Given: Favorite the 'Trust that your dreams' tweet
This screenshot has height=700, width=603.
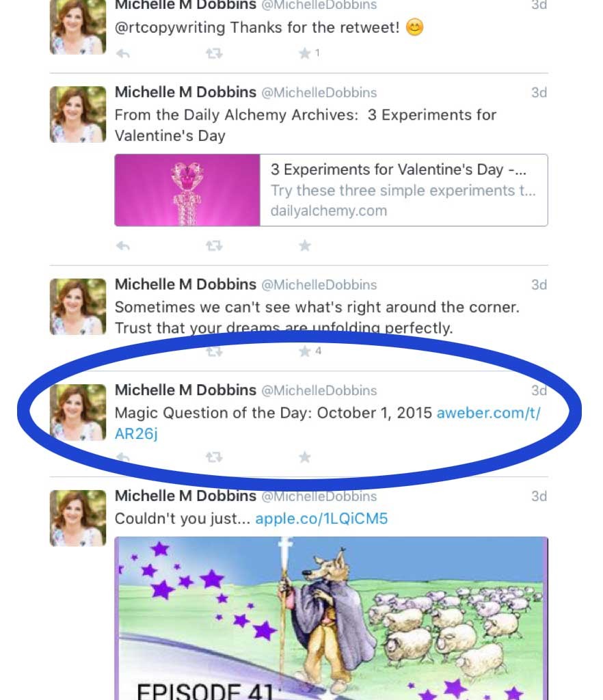Looking at the screenshot, I should click(x=305, y=351).
